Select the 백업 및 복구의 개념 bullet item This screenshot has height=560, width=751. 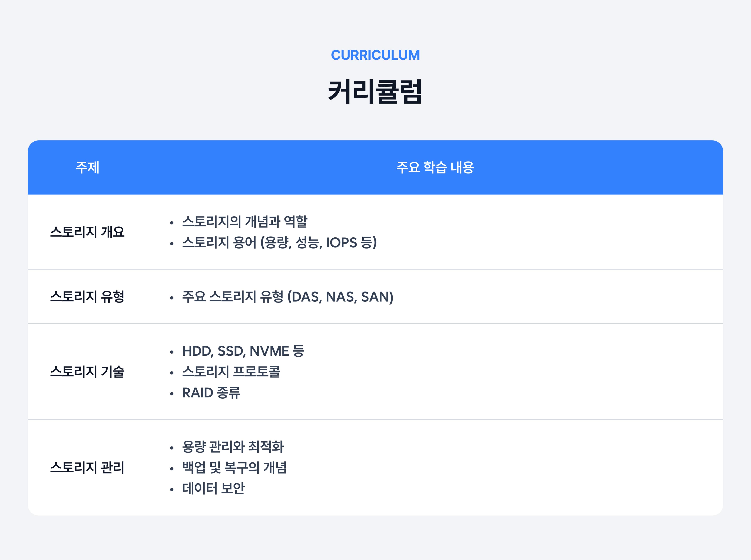pyautogui.click(x=234, y=467)
